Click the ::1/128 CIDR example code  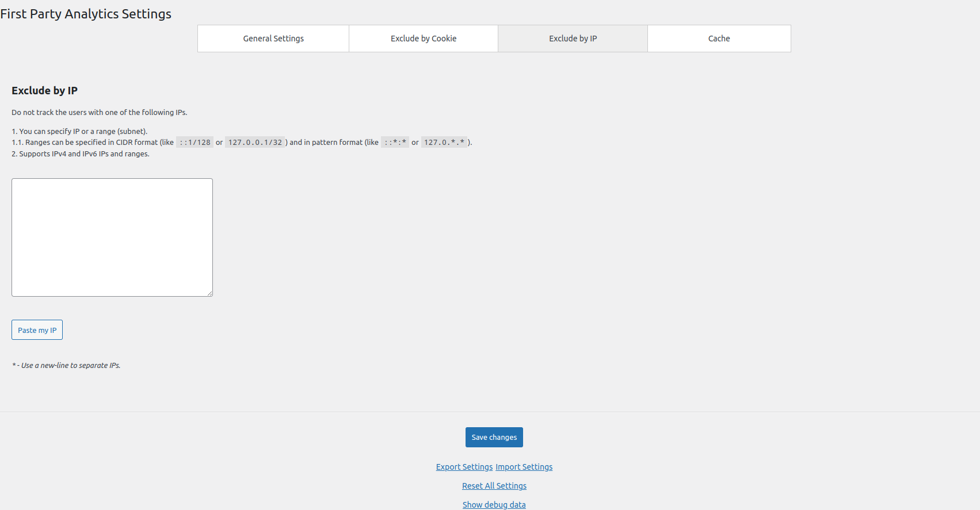click(195, 142)
